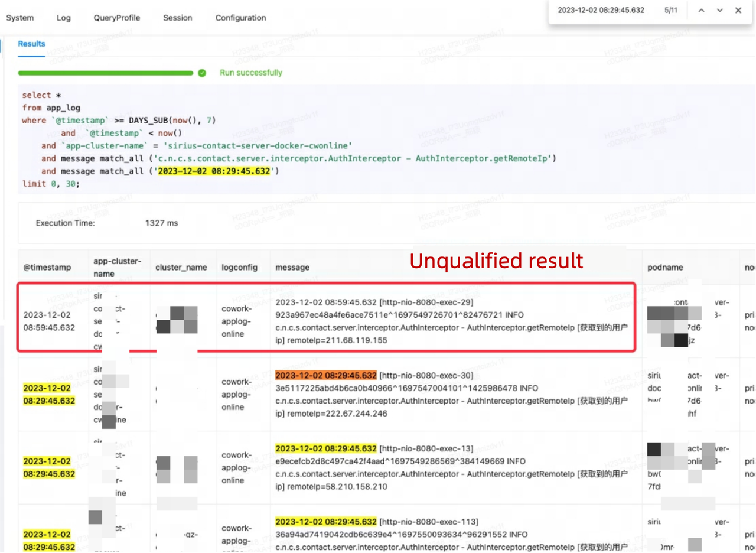The image size is (756, 553).
Task: Open the System menu
Action: coord(19,18)
